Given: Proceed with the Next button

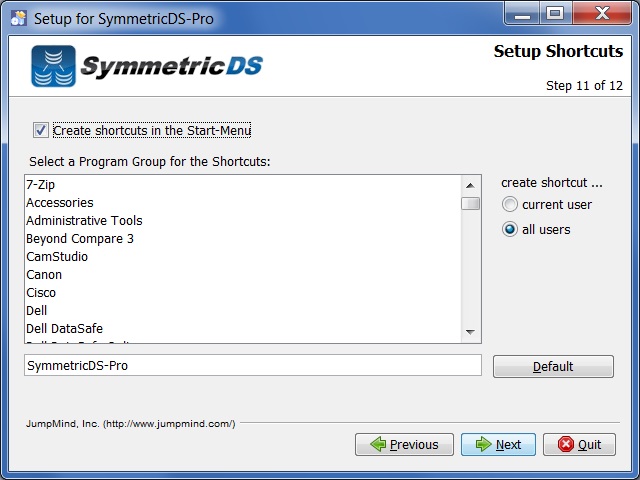Looking at the screenshot, I should tap(498, 444).
